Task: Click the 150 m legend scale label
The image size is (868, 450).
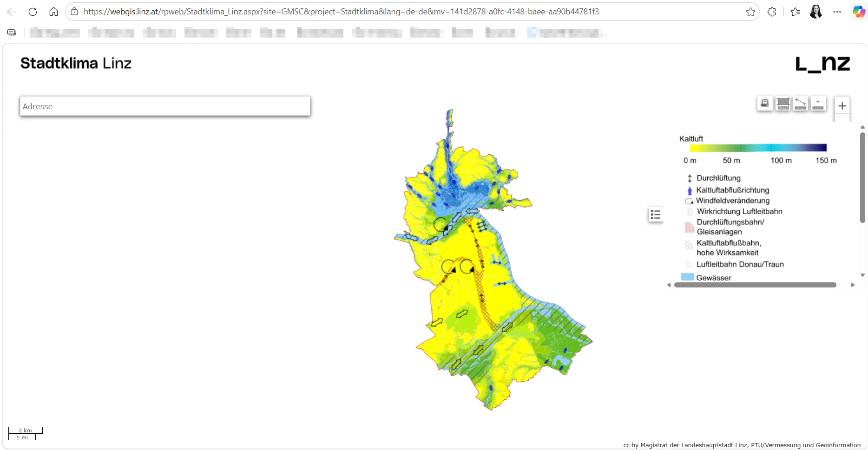Action: point(826,161)
